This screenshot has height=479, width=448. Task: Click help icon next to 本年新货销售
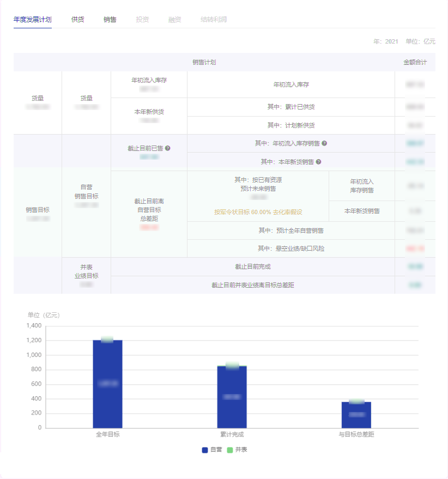point(318,162)
